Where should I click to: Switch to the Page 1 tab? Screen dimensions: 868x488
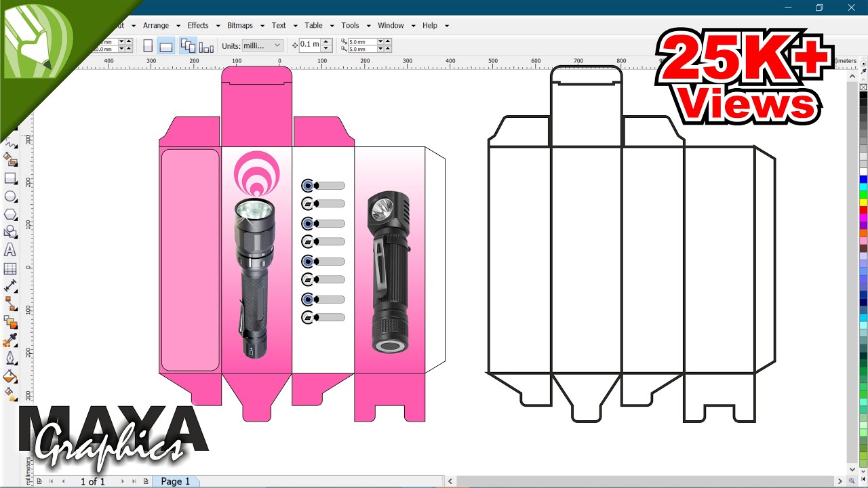175,481
